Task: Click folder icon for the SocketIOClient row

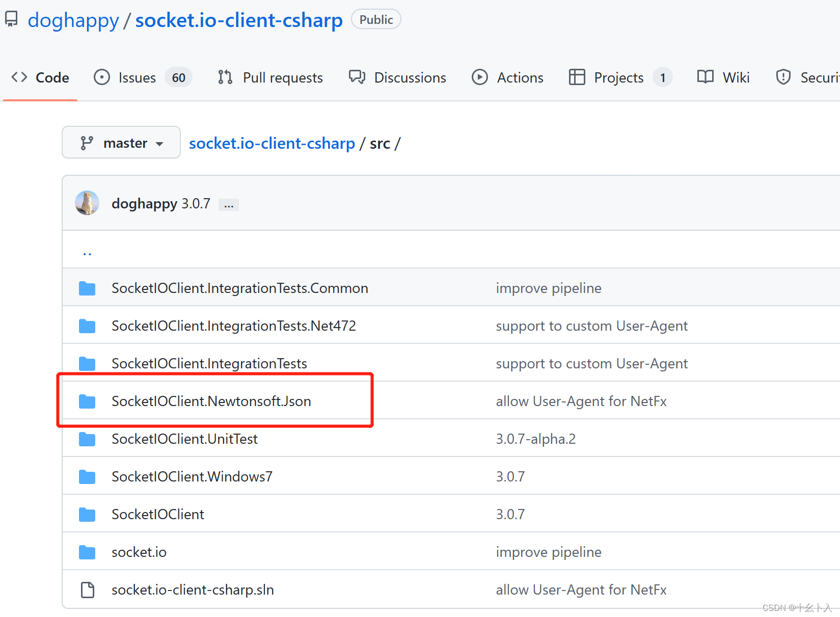Action: click(x=87, y=514)
